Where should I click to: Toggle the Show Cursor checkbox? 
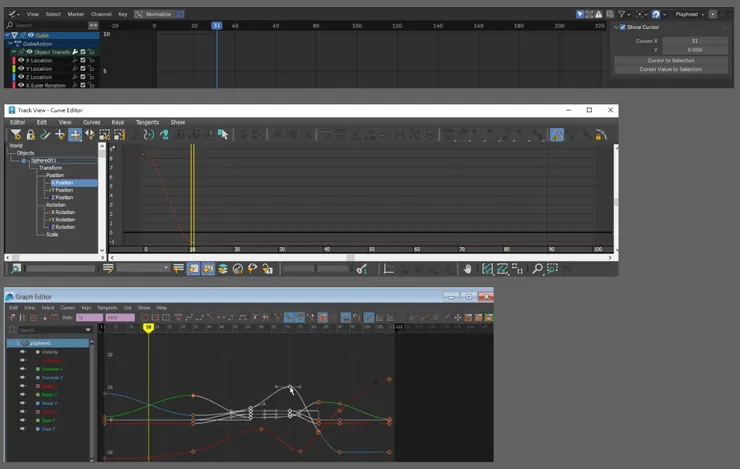pyautogui.click(x=623, y=27)
